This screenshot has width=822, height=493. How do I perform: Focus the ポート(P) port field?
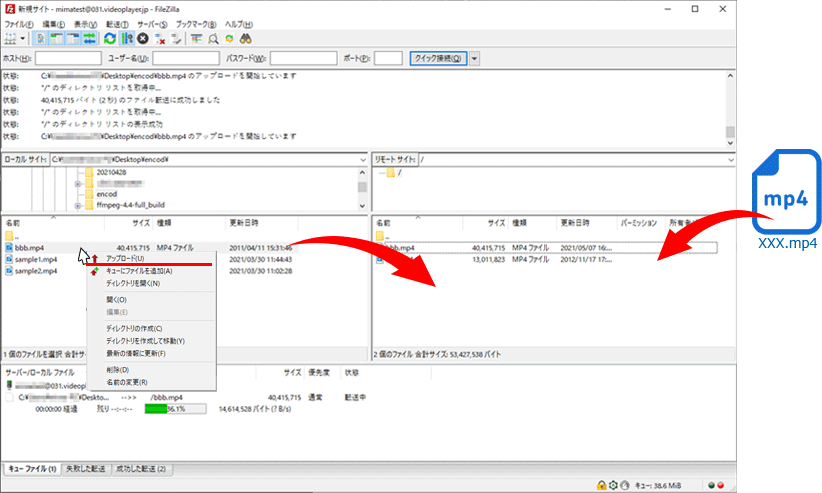coord(388,58)
